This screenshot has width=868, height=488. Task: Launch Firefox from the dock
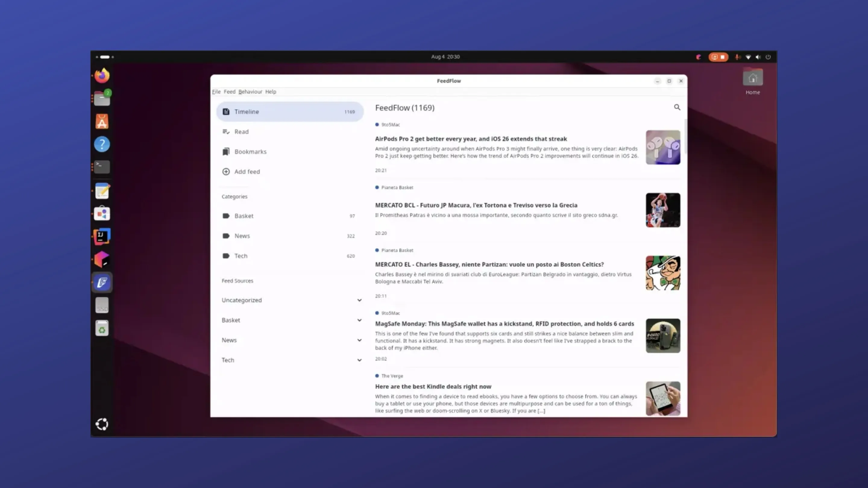click(x=102, y=75)
